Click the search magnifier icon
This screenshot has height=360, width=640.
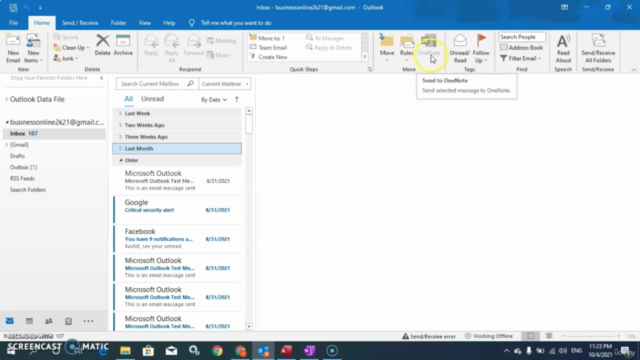(190, 84)
